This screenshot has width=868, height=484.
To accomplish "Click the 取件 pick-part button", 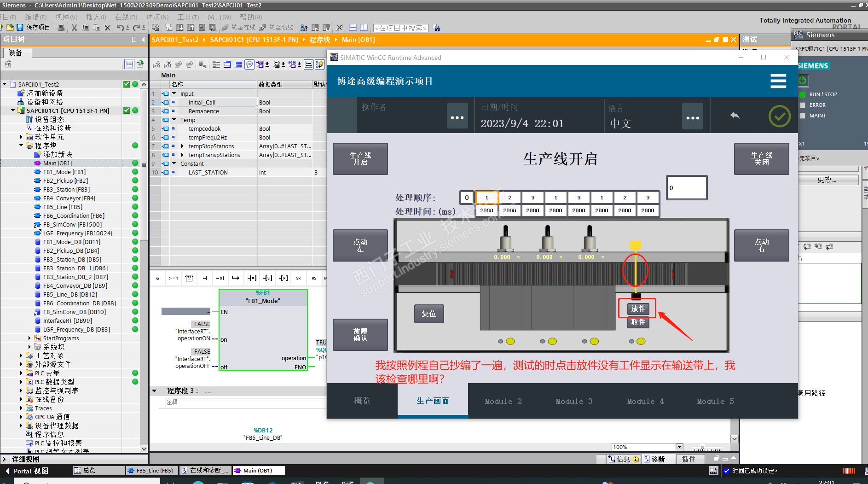I will tap(638, 322).
